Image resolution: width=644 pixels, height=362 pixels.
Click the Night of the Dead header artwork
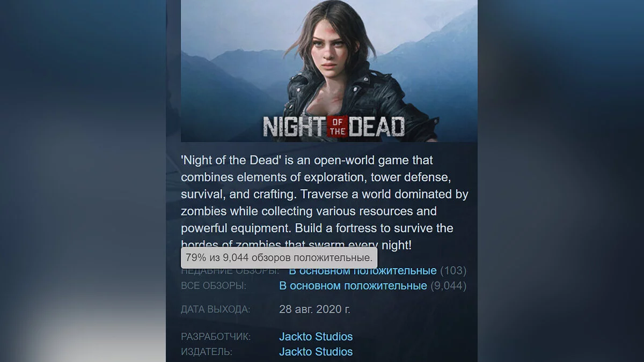click(x=329, y=71)
